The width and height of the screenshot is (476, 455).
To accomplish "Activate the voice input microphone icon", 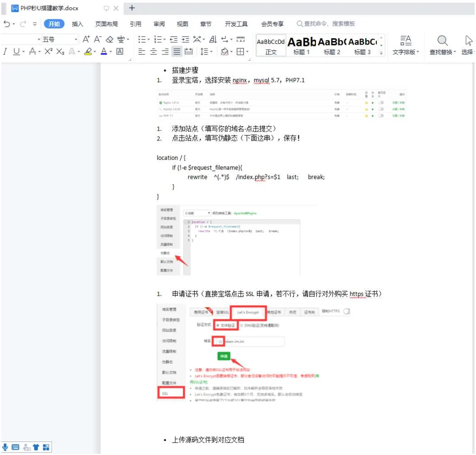I will click(x=5, y=448).
